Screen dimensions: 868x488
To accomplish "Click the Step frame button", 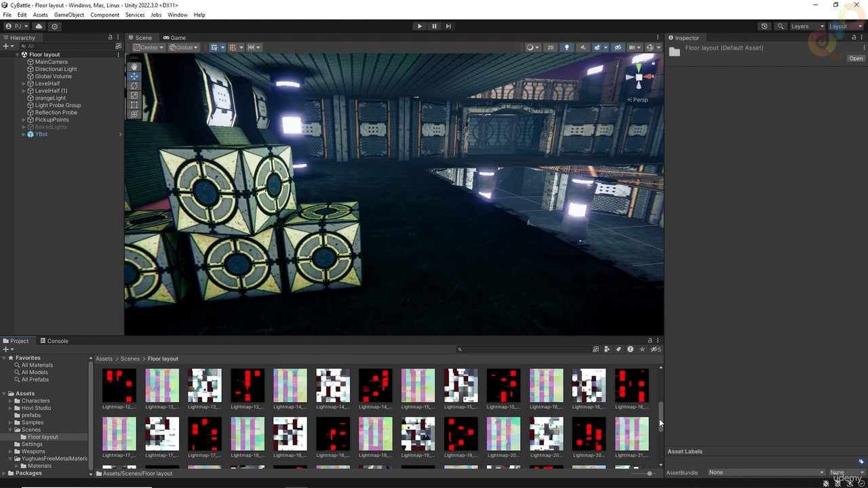I will pos(448,26).
